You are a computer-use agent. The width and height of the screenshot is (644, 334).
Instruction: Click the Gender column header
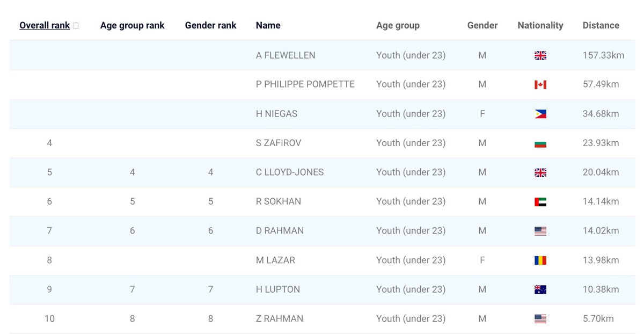tap(482, 25)
